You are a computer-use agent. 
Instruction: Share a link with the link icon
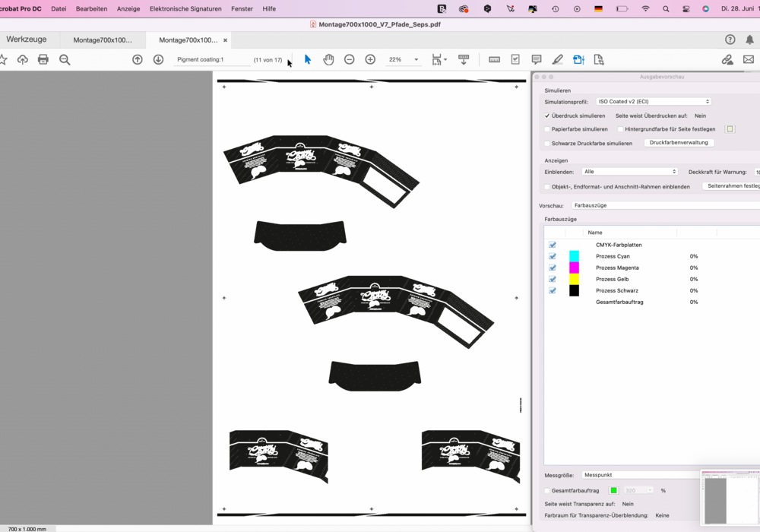click(727, 59)
